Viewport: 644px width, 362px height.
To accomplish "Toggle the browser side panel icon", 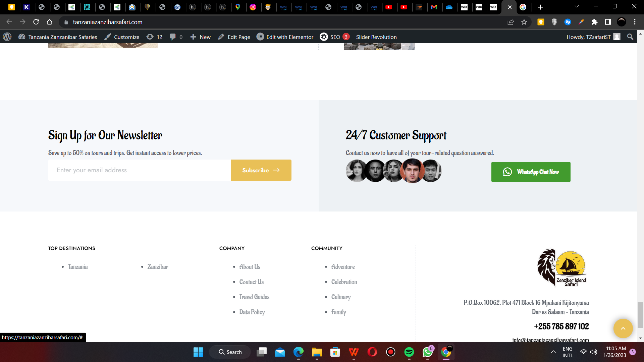I will 608,22.
